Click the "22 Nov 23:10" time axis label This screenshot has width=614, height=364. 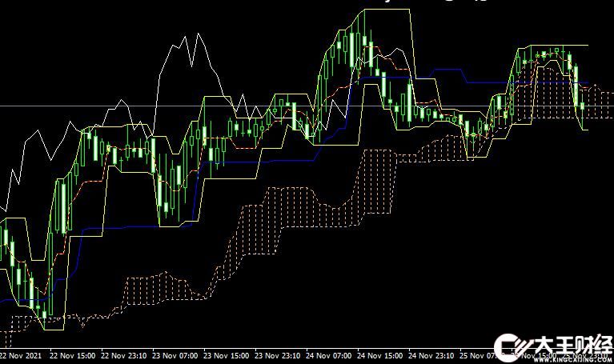pos(124,356)
